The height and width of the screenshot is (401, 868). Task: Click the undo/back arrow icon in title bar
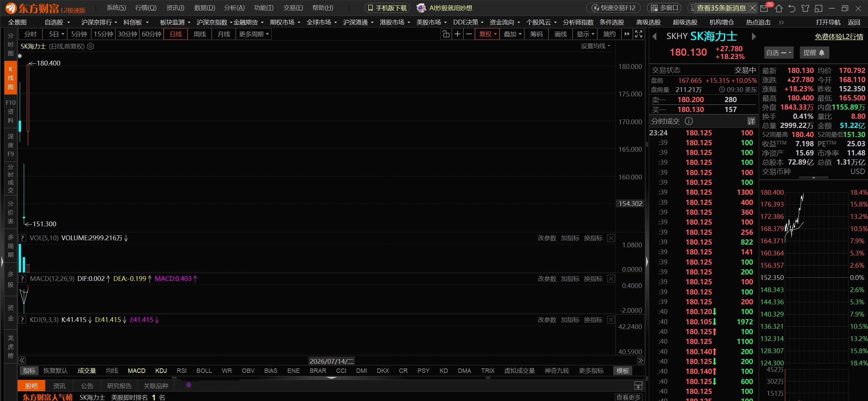pyautogui.click(x=792, y=8)
